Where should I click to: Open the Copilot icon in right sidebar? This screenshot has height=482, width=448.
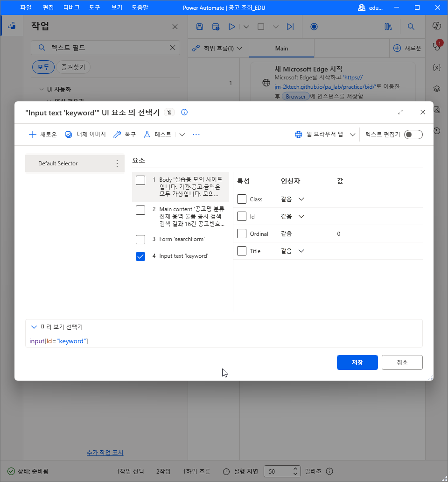coord(437,26)
